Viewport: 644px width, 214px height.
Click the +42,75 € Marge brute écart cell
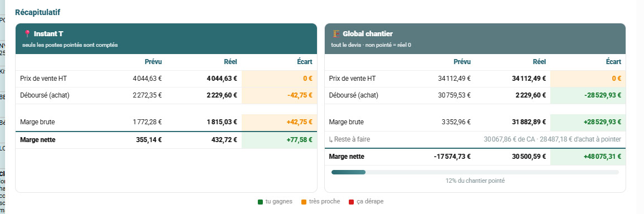pos(279,122)
